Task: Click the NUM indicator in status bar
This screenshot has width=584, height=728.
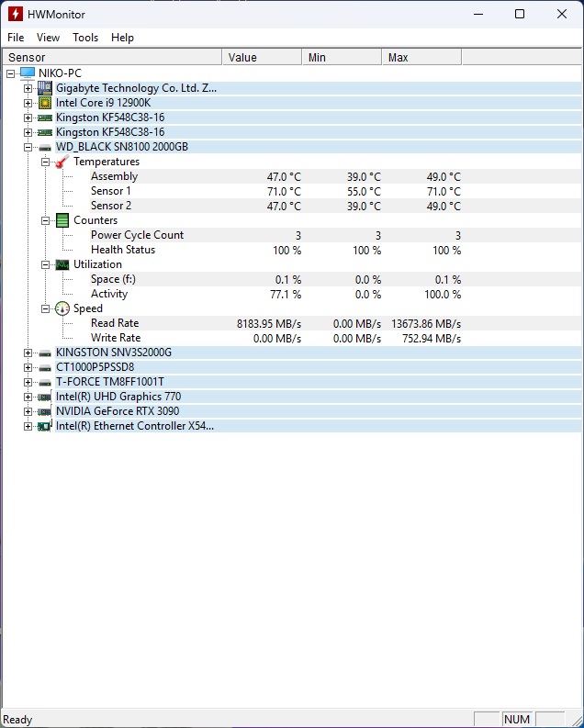Action: [517, 719]
